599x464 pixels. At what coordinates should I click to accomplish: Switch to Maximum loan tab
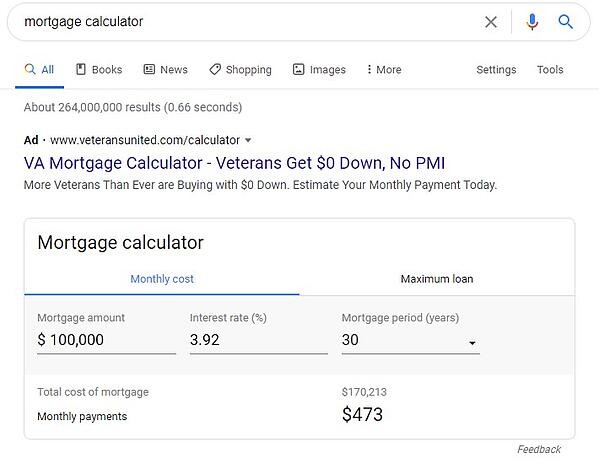437,279
